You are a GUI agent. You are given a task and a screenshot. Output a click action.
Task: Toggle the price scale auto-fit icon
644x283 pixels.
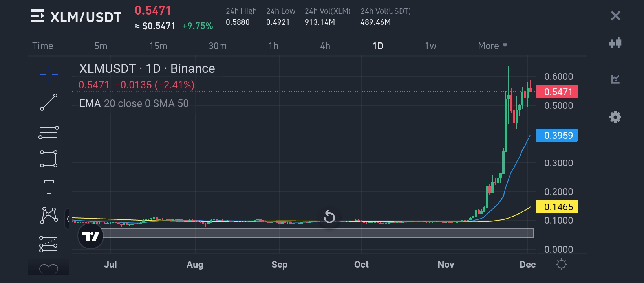tap(562, 264)
